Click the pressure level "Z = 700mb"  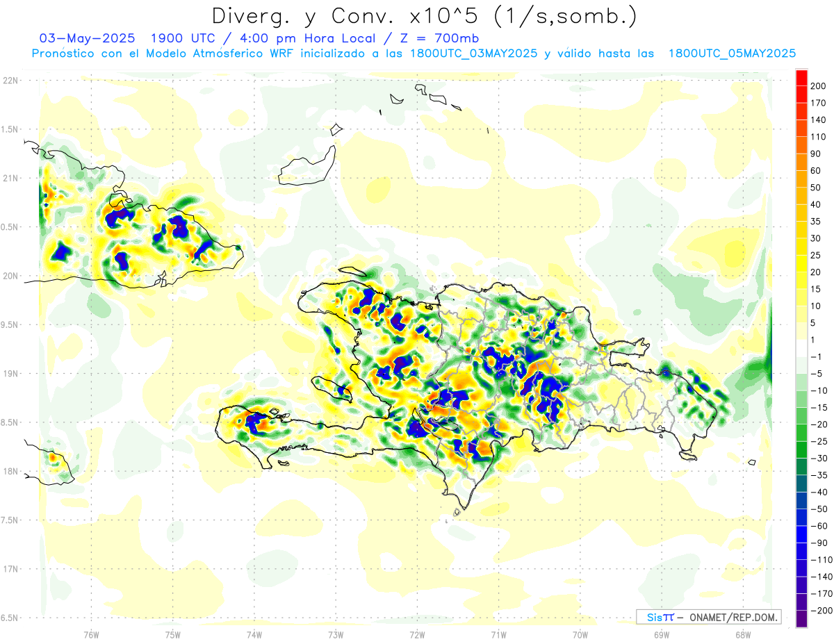tap(439, 38)
